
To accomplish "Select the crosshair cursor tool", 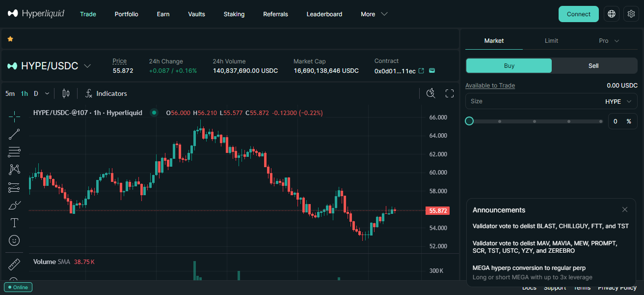I will (14, 117).
